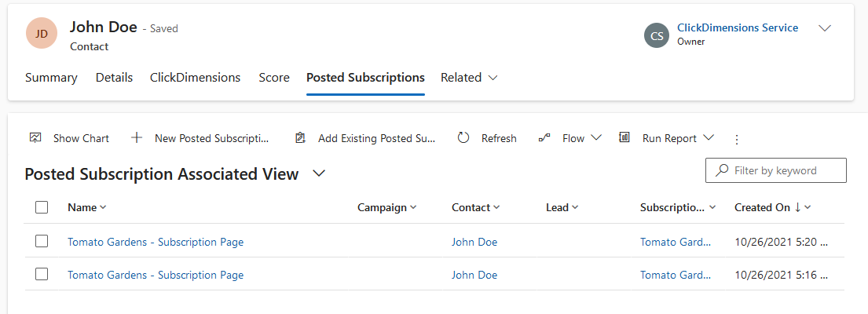Click the Show Chart icon
This screenshot has width=868, height=314.
point(35,137)
